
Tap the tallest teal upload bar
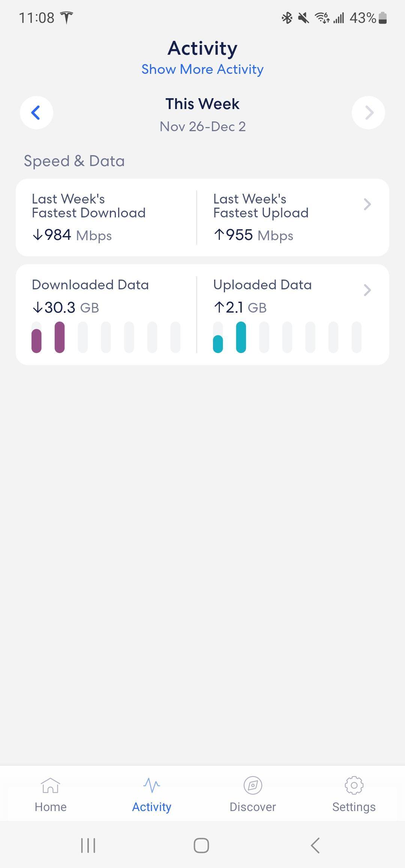pyautogui.click(x=241, y=337)
